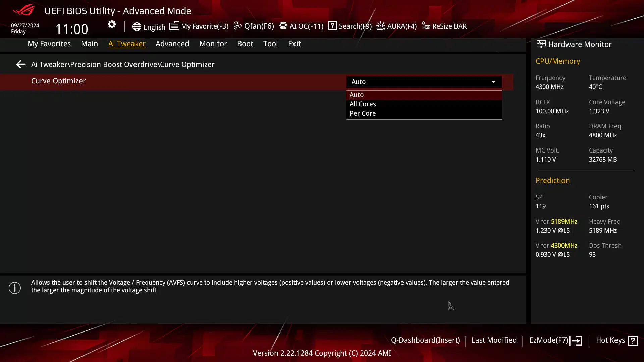Image resolution: width=644 pixels, height=362 pixels.
Task: Click the globe language icon
Action: tap(137, 27)
